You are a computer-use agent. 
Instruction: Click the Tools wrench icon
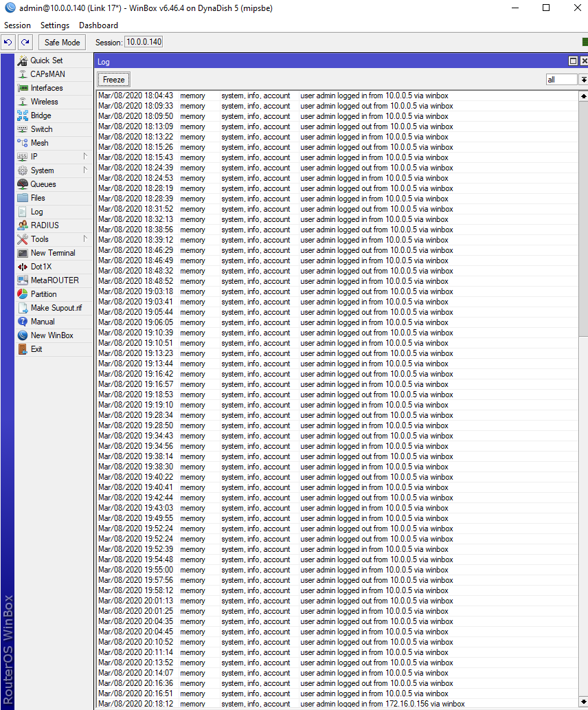(23, 239)
